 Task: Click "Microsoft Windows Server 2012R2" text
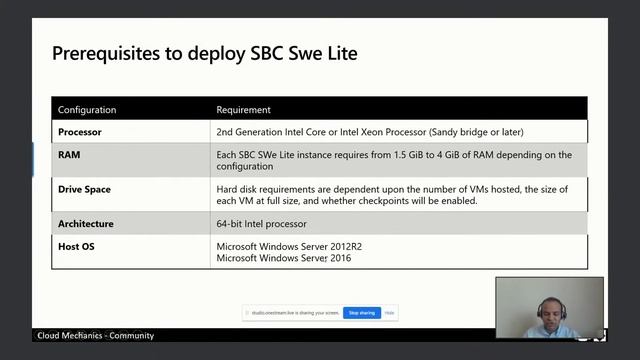[x=289, y=247]
